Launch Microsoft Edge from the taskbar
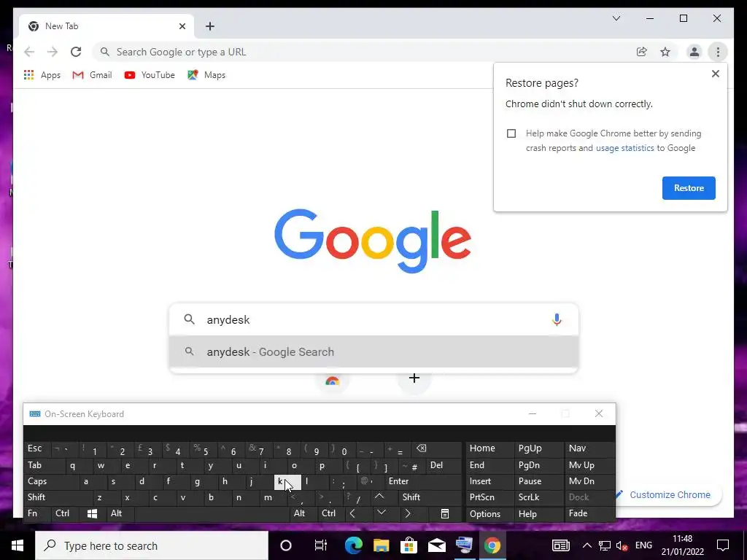Viewport: 747px width, 560px height. coord(354,545)
